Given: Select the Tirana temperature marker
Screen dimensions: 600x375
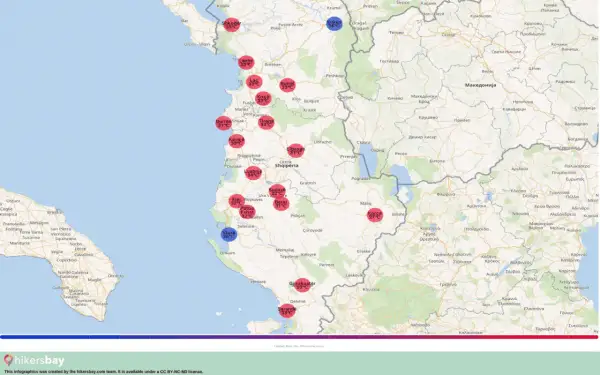Looking at the screenshot, I should [x=266, y=122].
